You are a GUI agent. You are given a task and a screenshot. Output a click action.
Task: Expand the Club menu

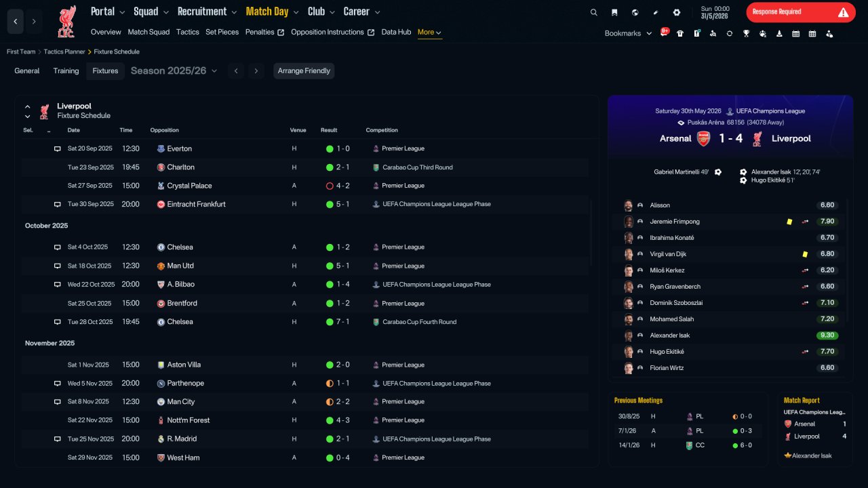321,12
